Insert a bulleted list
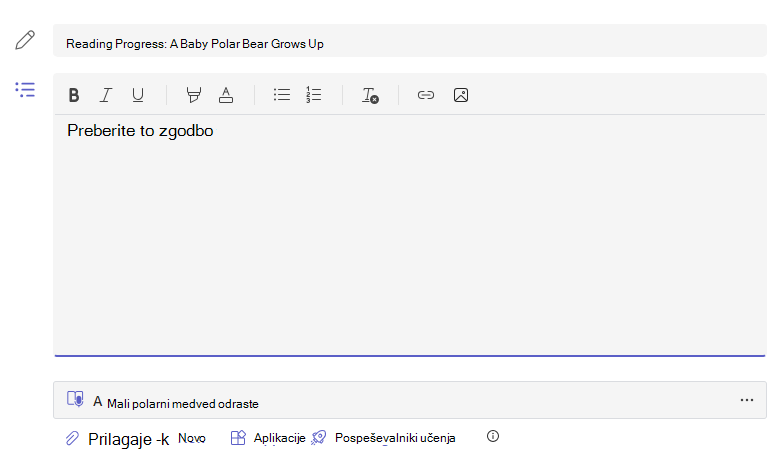Viewport: 784px width, 457px height. 282,94
